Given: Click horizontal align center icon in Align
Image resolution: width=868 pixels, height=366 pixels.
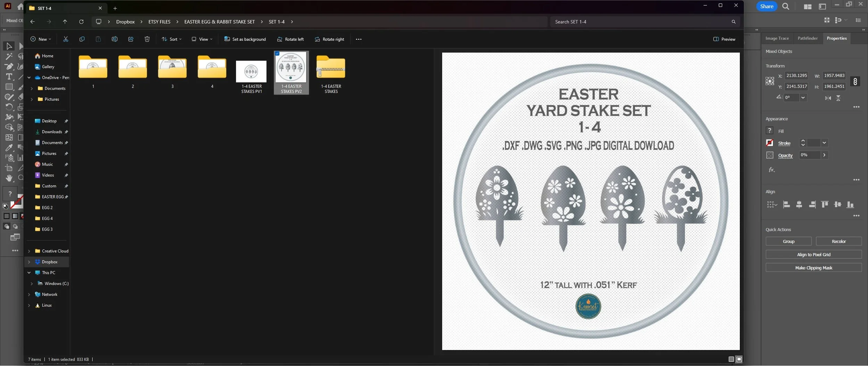Looking at the screenshot, I should click(799, 205).
